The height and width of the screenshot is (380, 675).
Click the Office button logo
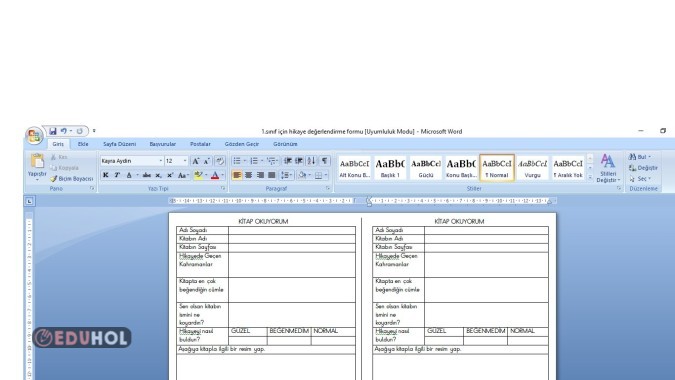[34, 135]
